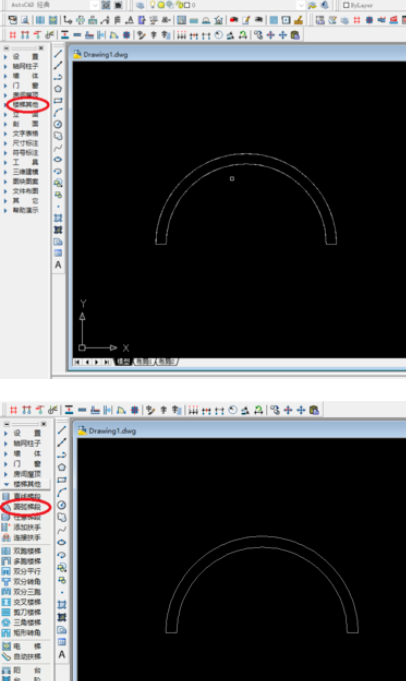Toggle the layer lock icon
The width and height of the screenshot is (406, 681).
pos(178,5)
